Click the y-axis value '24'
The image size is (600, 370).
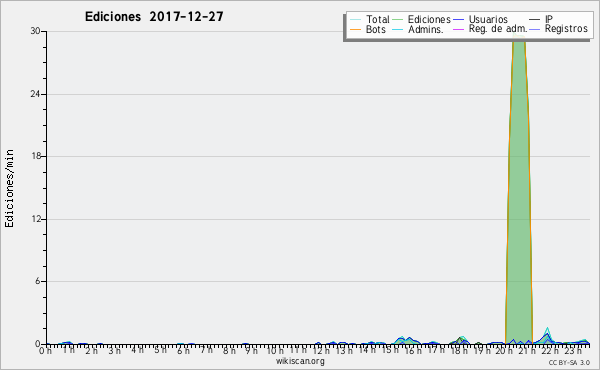[x=35, y=94]
